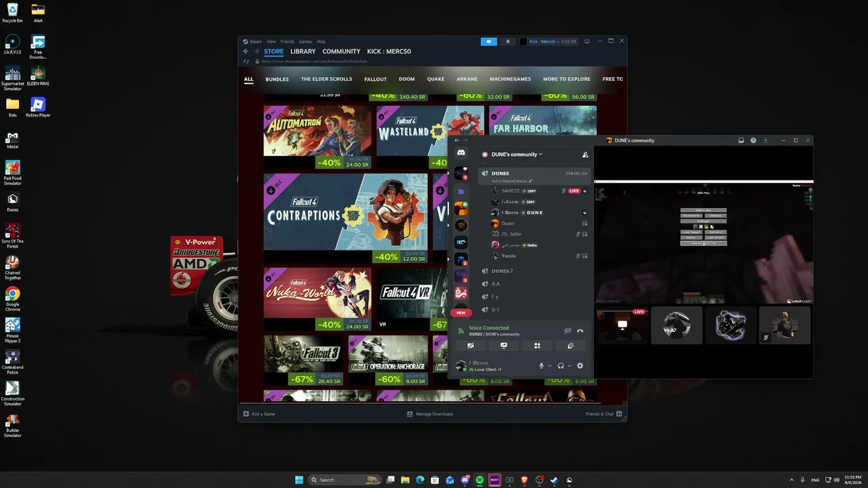
Task: Open the Fallout 4 Contraptions DLC card
Action: [345, 218]
